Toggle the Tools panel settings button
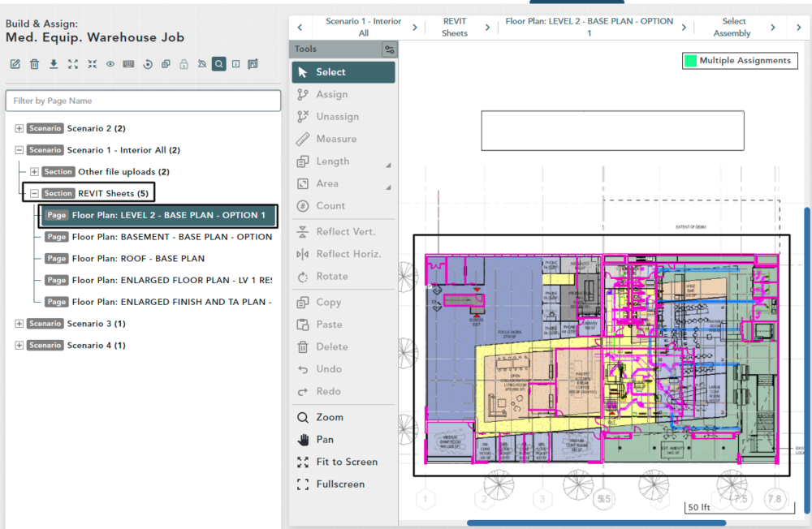The height and width of the screenshot is (529, 812). (389, 49)
